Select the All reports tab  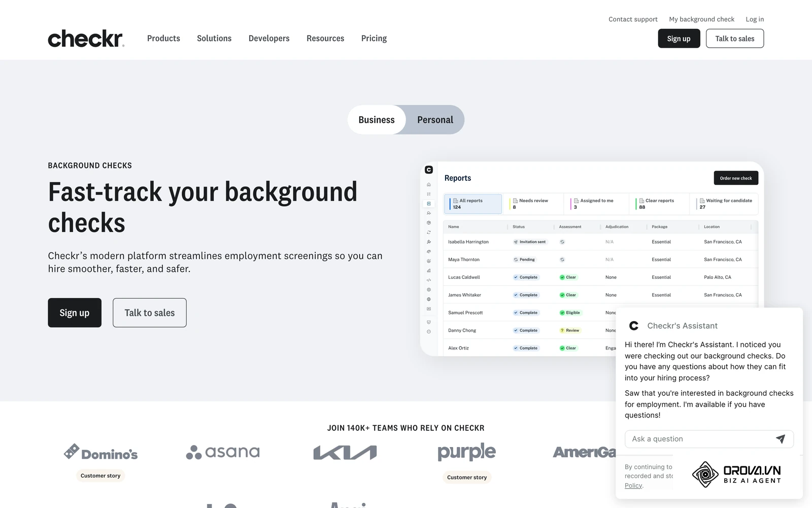pyautogui.click(x=473, y=204)
